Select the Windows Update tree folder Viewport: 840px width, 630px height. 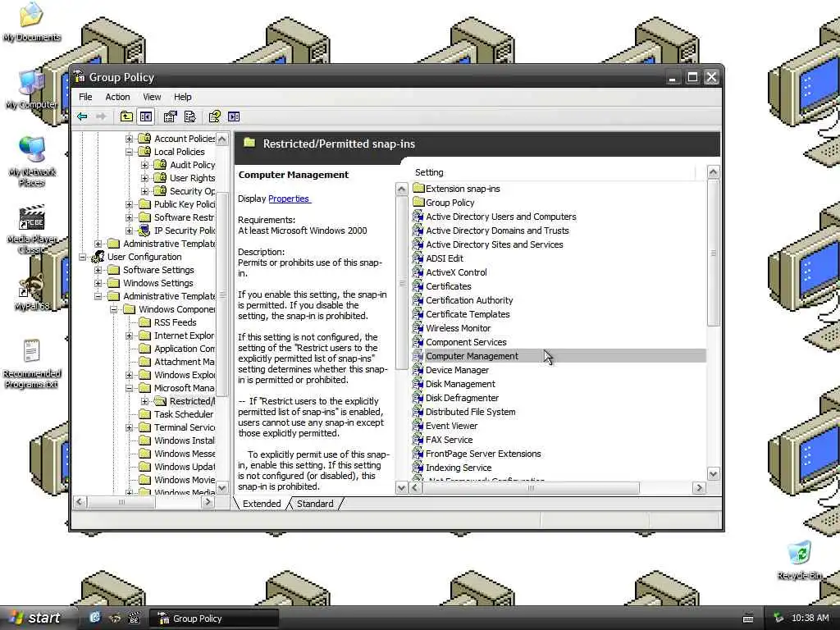(x=184, y=467)
